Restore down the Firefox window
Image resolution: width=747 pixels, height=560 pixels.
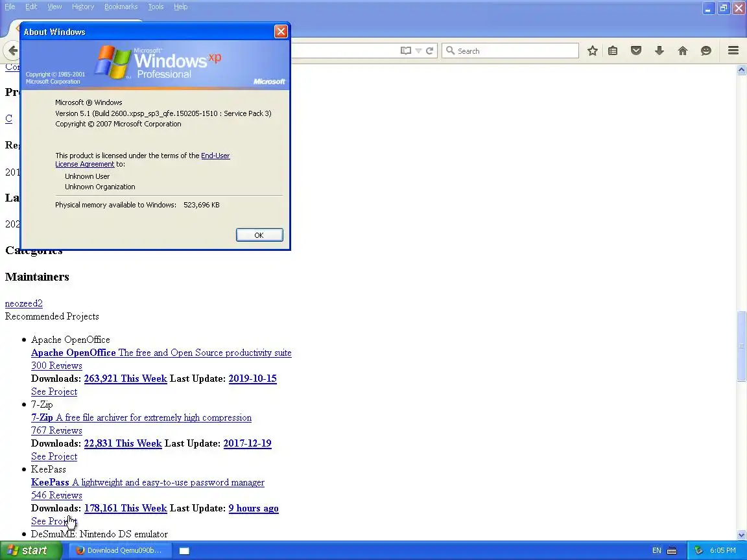724,8
